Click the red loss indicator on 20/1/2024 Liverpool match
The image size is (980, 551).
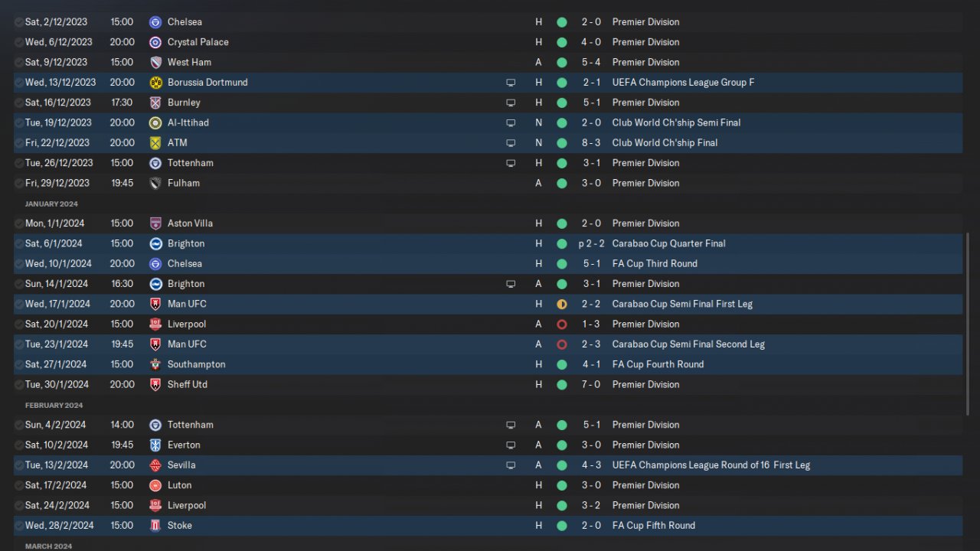pos(562,324)
